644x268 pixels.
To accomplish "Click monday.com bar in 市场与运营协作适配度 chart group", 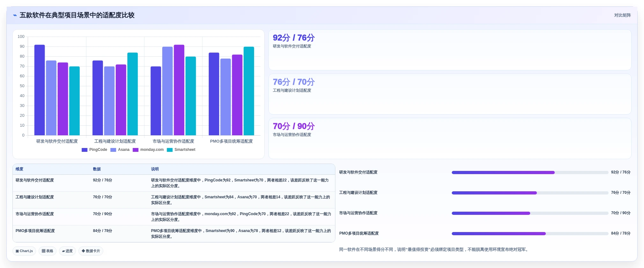I will tap(179, 90).
